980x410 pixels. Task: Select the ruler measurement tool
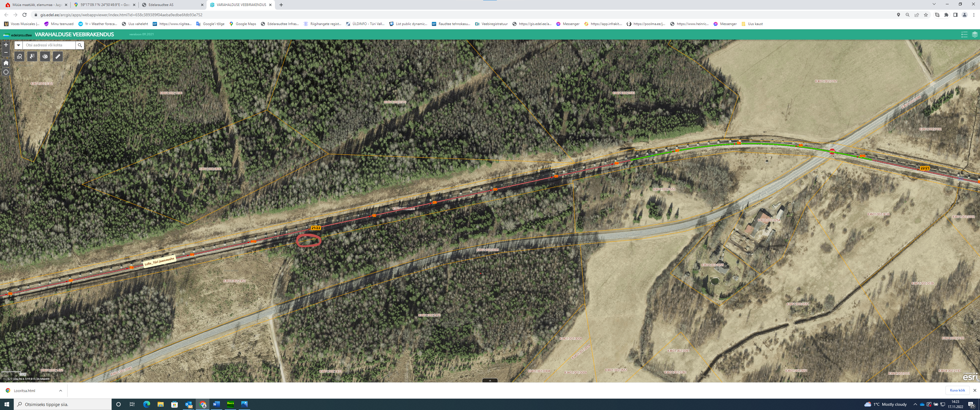(x=58, y=57)
